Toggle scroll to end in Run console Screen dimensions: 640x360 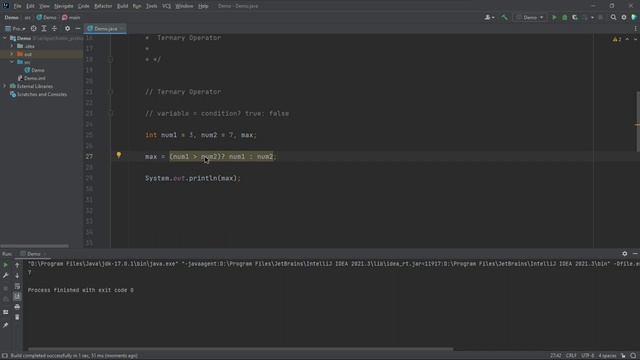click(17, 297)
